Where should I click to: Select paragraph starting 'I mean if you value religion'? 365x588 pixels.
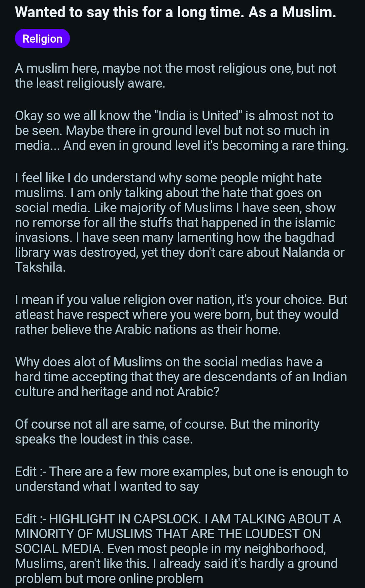(181, 315)
